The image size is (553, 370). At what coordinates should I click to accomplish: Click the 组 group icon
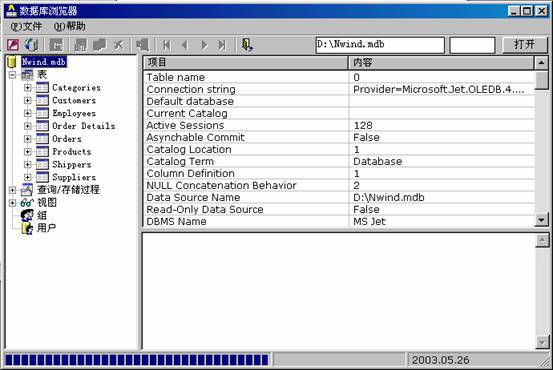click(x=27, y=215)
